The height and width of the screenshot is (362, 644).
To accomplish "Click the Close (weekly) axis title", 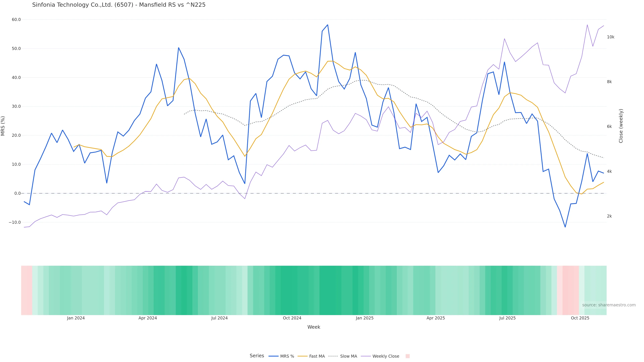I will [x=621, y=126].
